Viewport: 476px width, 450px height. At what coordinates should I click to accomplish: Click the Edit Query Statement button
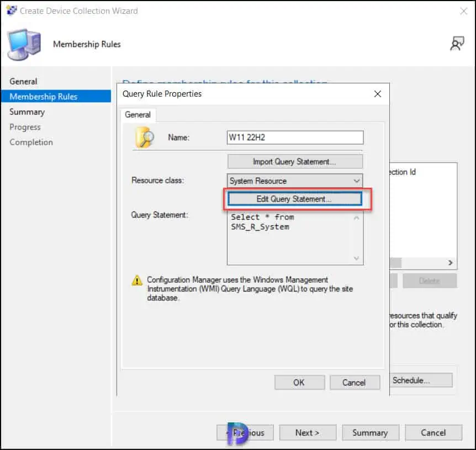point(294,199)
